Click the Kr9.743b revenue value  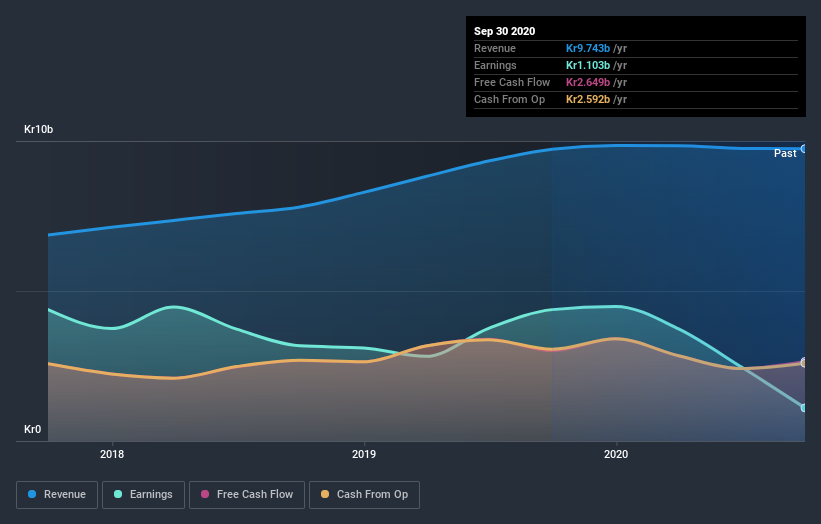coord(587,48)
